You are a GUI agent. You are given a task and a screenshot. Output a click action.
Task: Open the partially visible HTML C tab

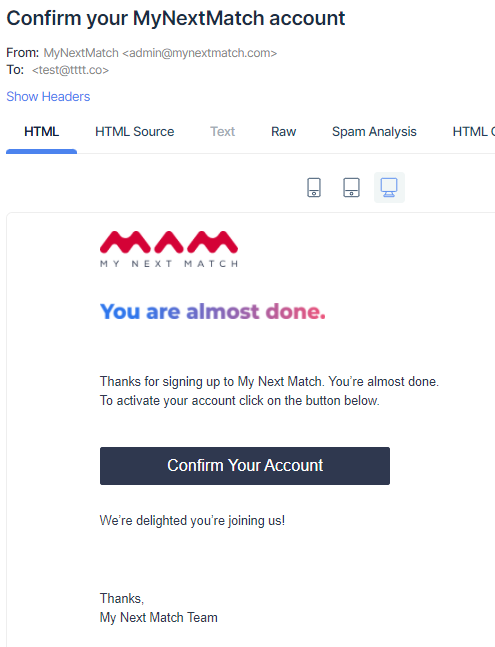[474, 132]
